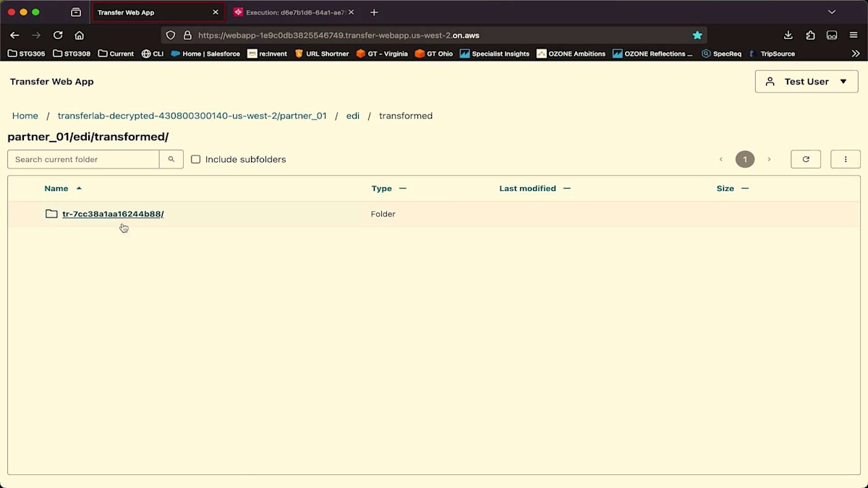Show more bookmarks with double chevron
Screen dimensions: 868x488
pos(856,53)
